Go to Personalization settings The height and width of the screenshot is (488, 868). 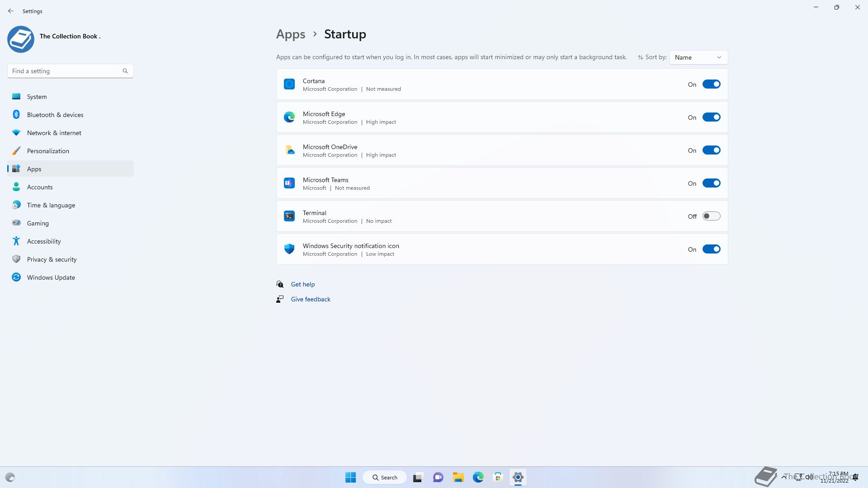71,151
